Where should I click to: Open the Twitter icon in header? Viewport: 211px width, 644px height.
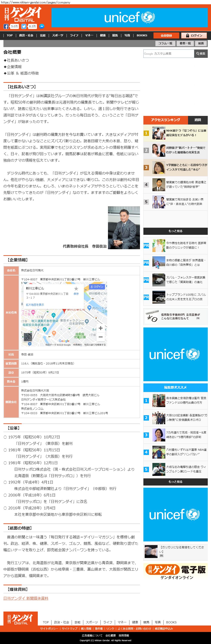pos(24,26)
